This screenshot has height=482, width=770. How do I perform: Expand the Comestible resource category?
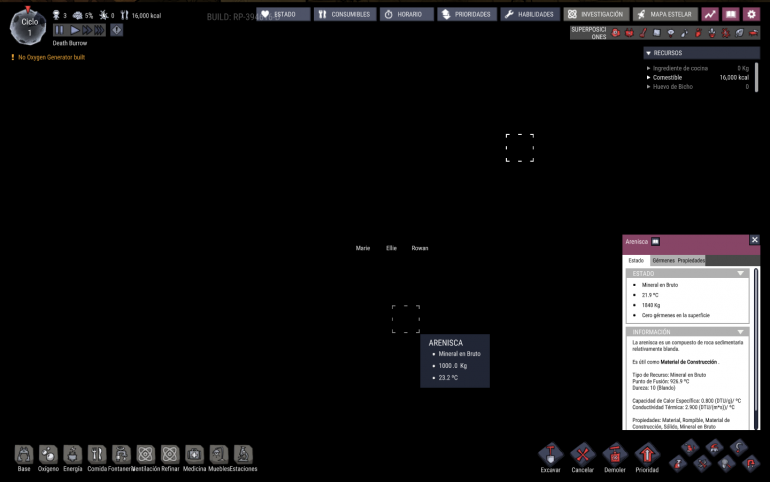coord(649,77)
